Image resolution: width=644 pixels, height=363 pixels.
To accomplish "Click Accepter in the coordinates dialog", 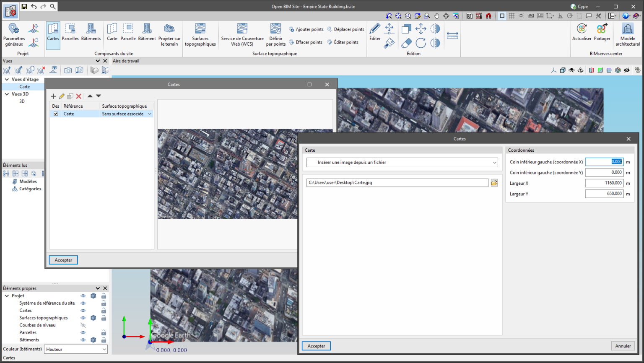I will tap(316, 346).
